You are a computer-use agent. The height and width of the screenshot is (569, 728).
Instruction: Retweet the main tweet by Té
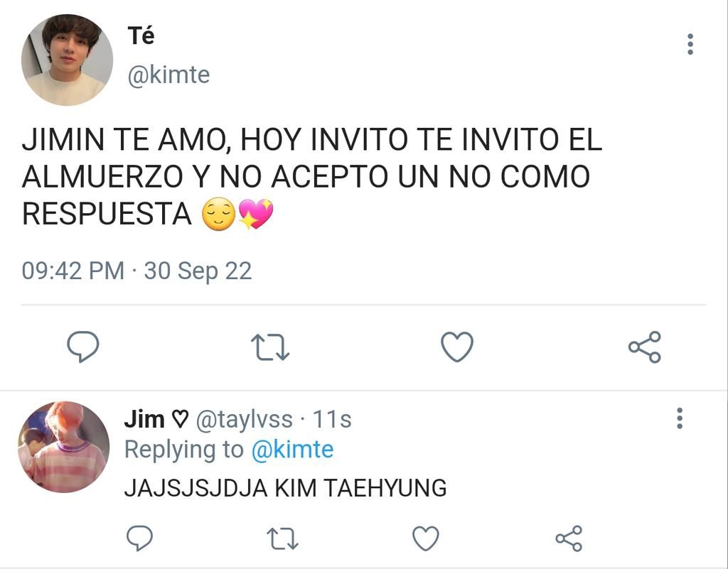(x=270, y=347)
